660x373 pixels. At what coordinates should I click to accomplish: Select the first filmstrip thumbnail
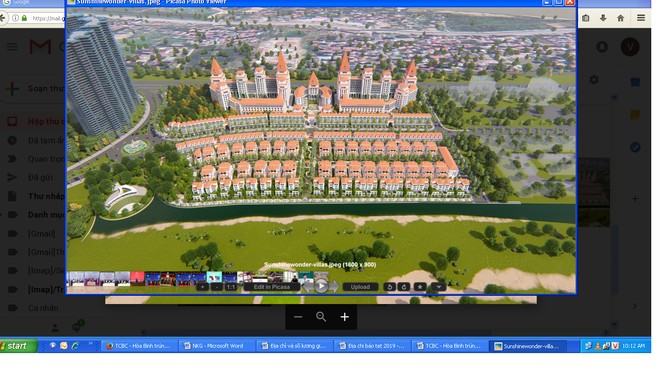[x=76, y=278]
